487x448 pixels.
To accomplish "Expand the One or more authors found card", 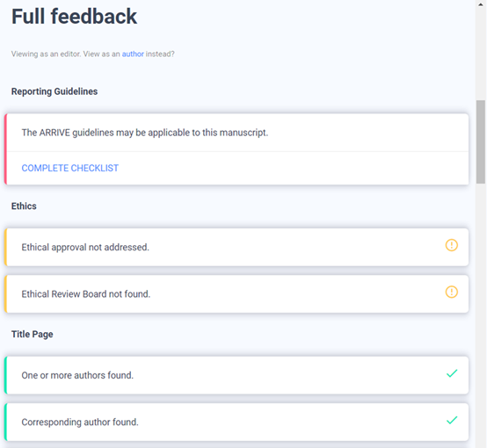I will [x=236, y=375].
